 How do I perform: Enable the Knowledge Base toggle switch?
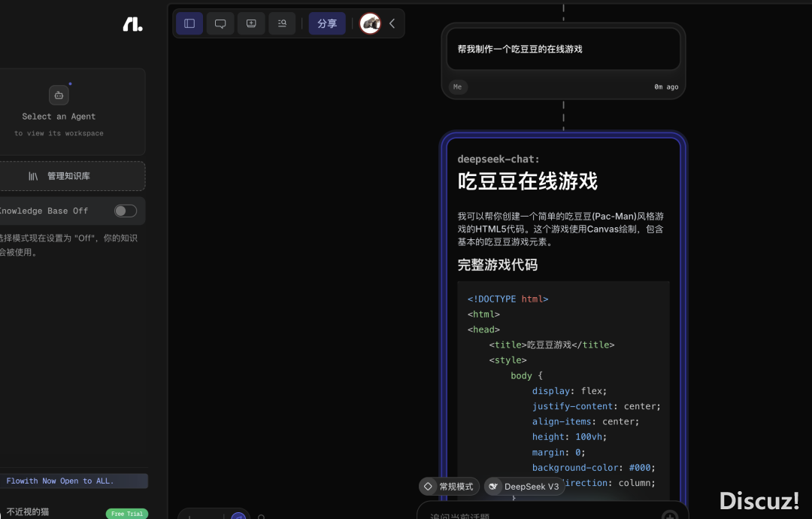[x=126, y=211]
